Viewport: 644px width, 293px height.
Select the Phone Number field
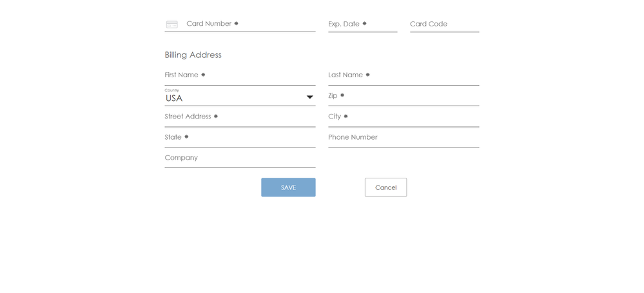404,137
